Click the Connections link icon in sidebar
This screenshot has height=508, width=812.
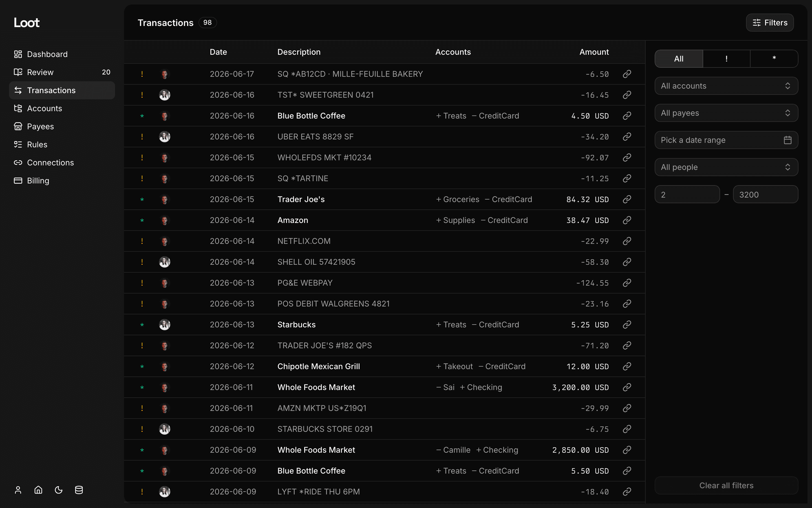pos(18,163)
